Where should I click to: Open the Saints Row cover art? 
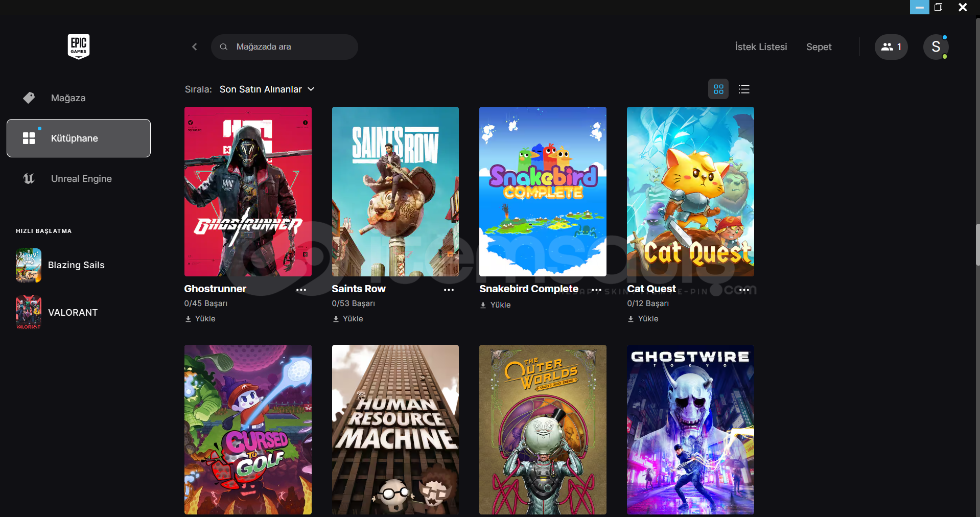tap(395, 192)
